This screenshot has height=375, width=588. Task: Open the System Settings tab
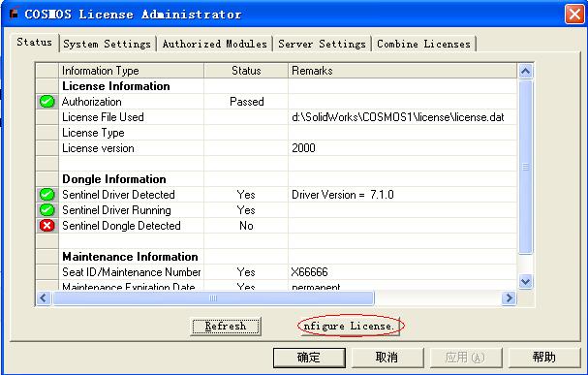(x=107, y=44)
